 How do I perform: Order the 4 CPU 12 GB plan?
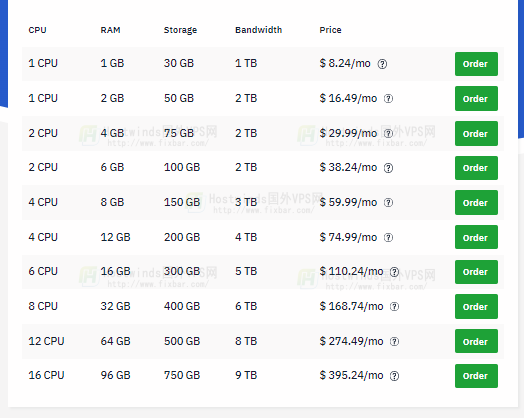click(476, 237)
